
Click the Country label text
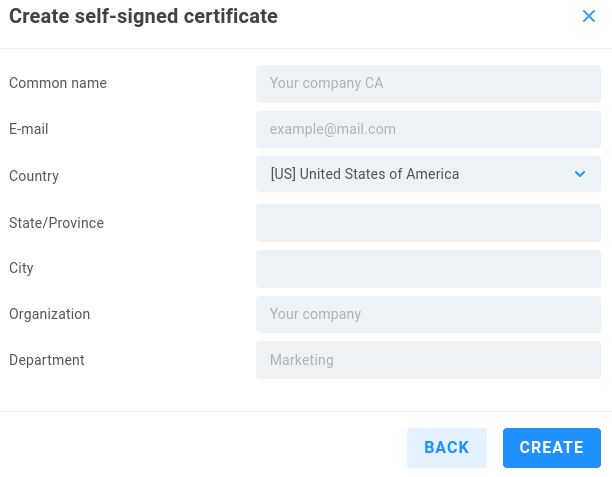click(34, 177)
